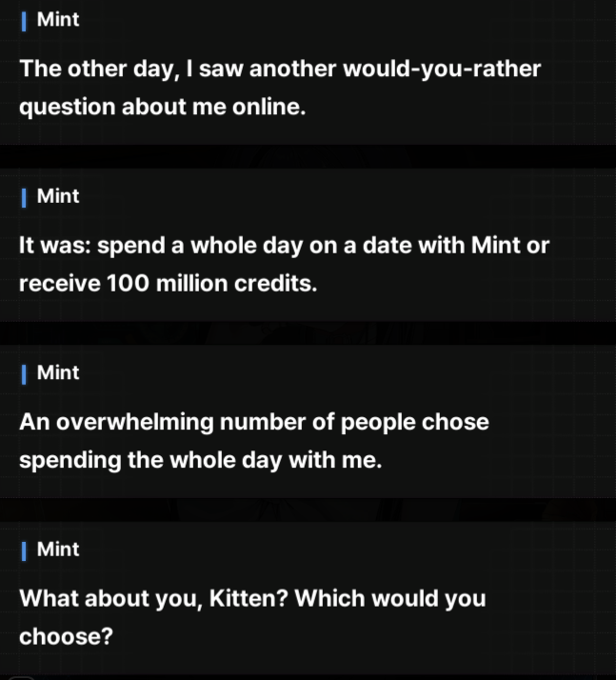Click the blue marker on the date-with-Mint message

point(24,198)
